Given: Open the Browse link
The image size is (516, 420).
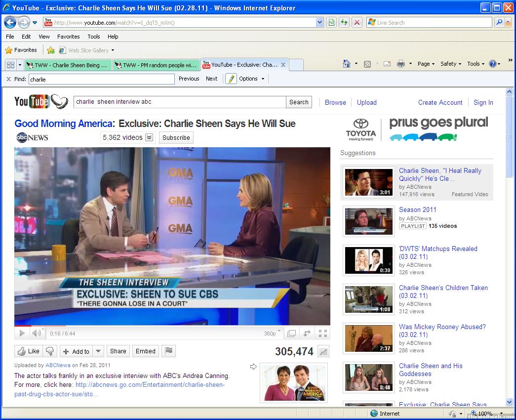Looking at the screenshot, I should (x=335, y=102).
